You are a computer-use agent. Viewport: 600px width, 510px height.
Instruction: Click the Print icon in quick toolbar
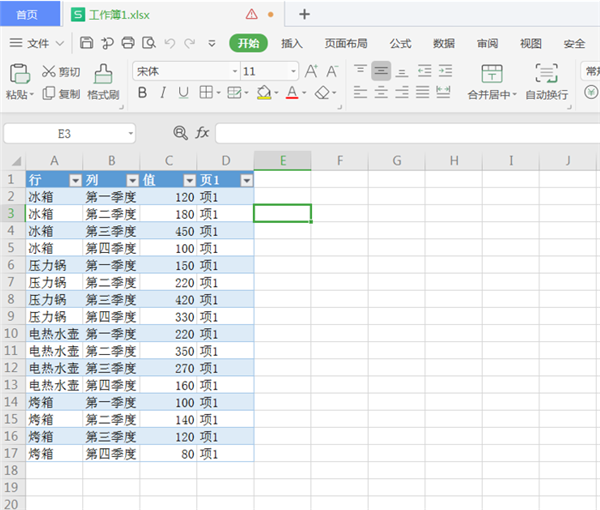click(x=128, y=43)
